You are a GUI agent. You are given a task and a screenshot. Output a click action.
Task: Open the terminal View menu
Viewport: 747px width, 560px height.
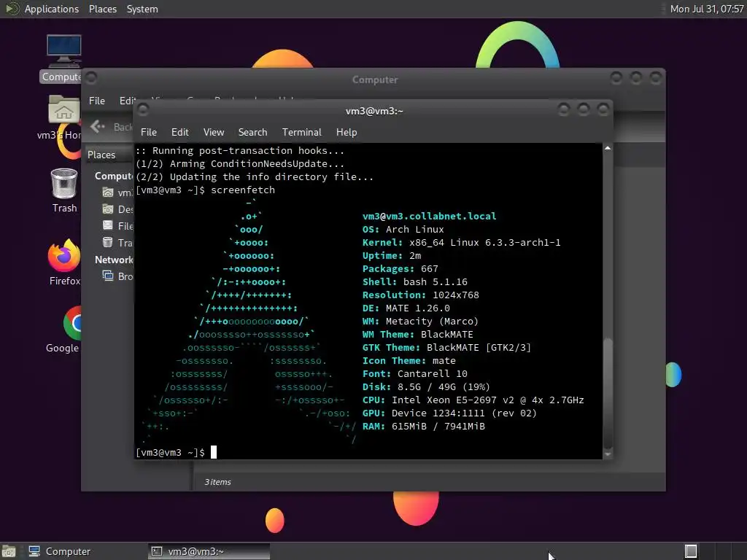click(214, 133)
